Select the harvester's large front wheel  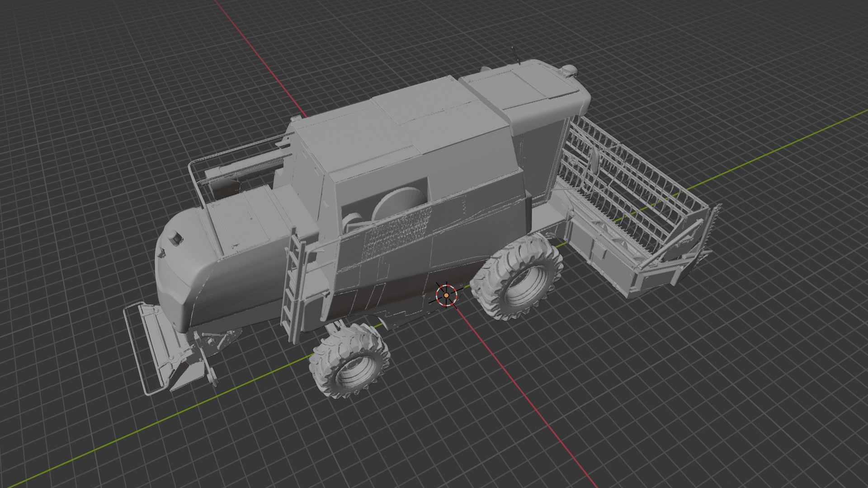pos(517,277)
